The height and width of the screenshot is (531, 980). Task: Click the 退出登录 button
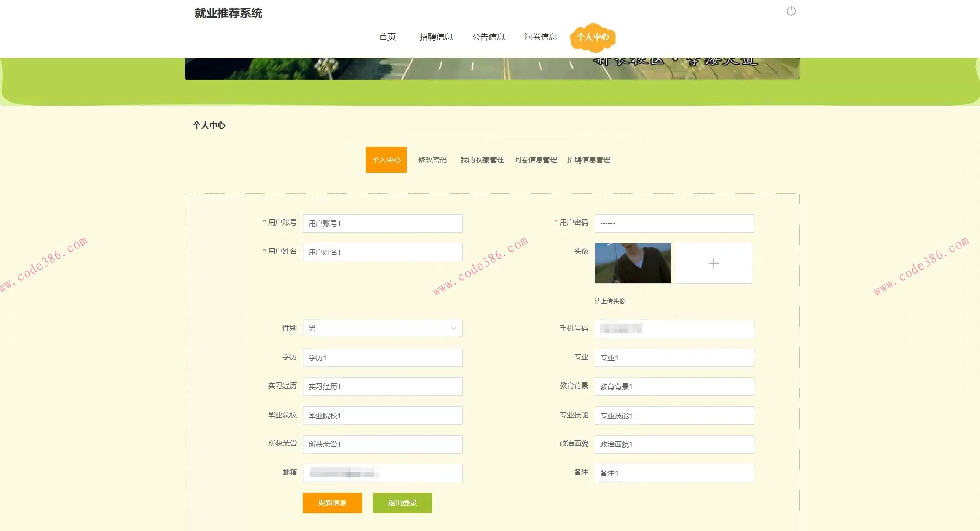(402, 503)
